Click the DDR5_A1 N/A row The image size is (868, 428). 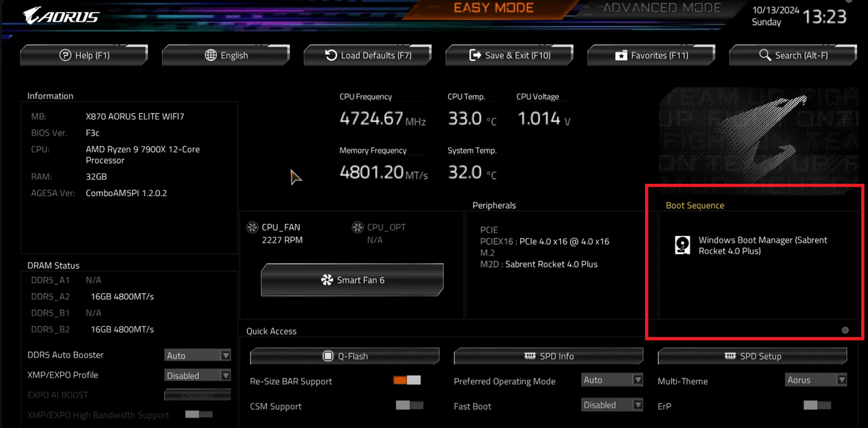point(66,280)
